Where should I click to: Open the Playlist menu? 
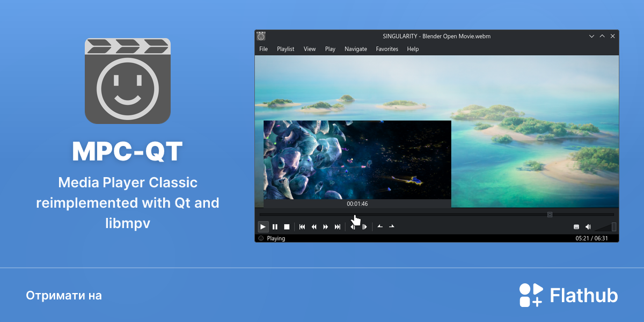point(286,49)
